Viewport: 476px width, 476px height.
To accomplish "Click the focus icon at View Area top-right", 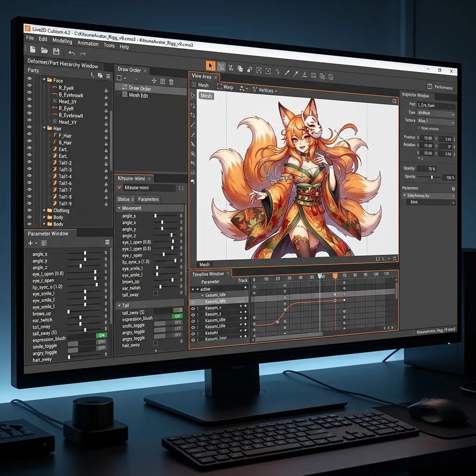I will (x=394, y=101).
